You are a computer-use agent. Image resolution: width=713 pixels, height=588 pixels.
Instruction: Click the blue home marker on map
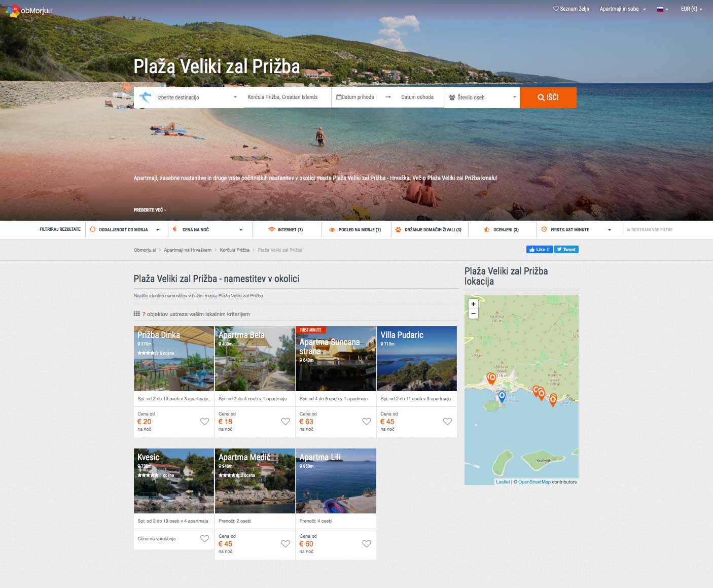pos(502,396)
